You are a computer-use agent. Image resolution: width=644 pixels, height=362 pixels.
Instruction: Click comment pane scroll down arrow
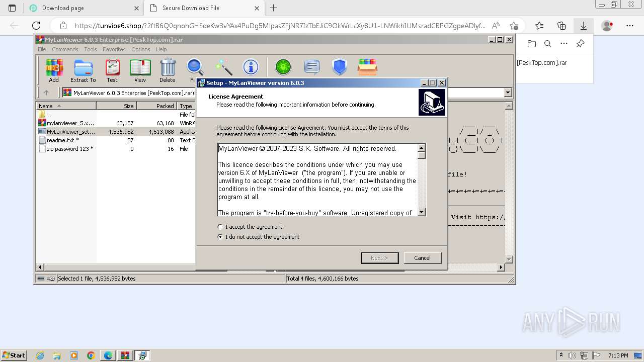pos(509,259)
